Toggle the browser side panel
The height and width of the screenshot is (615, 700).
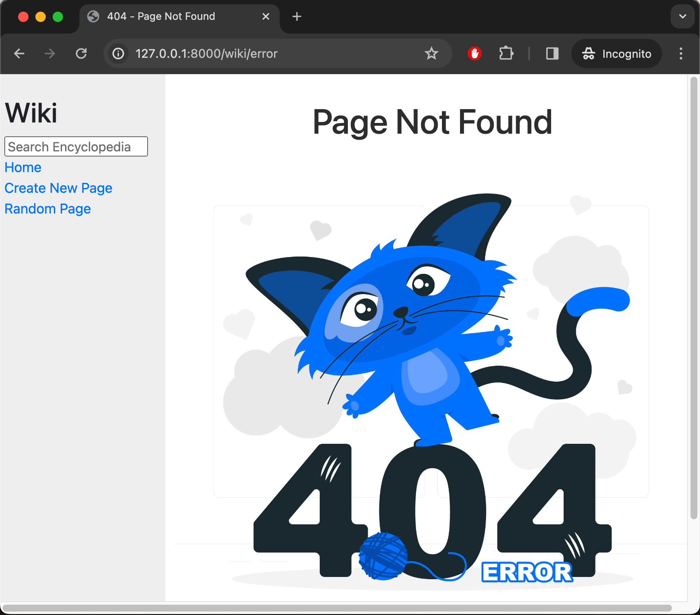(x=552, y=53)
